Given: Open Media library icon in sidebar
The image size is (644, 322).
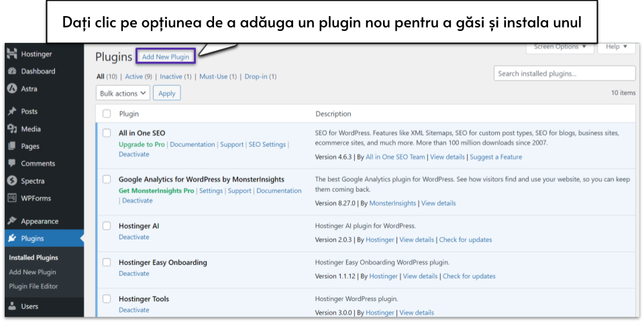Looking at the screenshot, I should coord(11,129).
